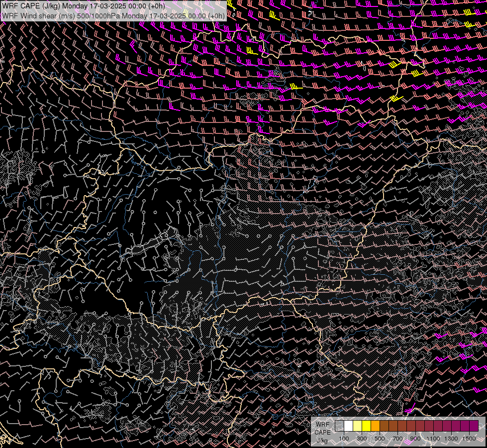Screen dimensions: 487x448
Task: Click the white CAPE legend swatch
Action: pyautogui.click(x=349, y=426)
